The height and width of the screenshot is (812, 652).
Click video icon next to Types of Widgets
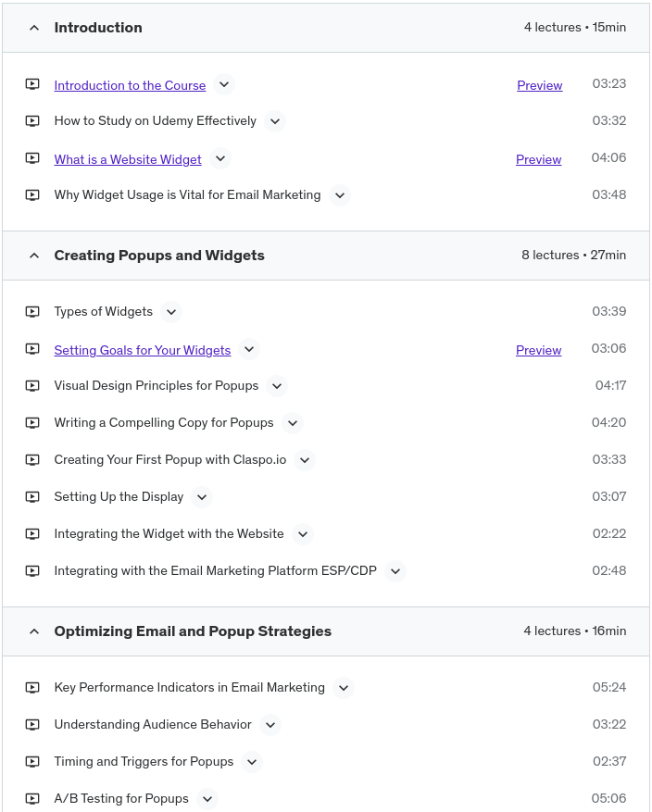(x=32, y=312)
